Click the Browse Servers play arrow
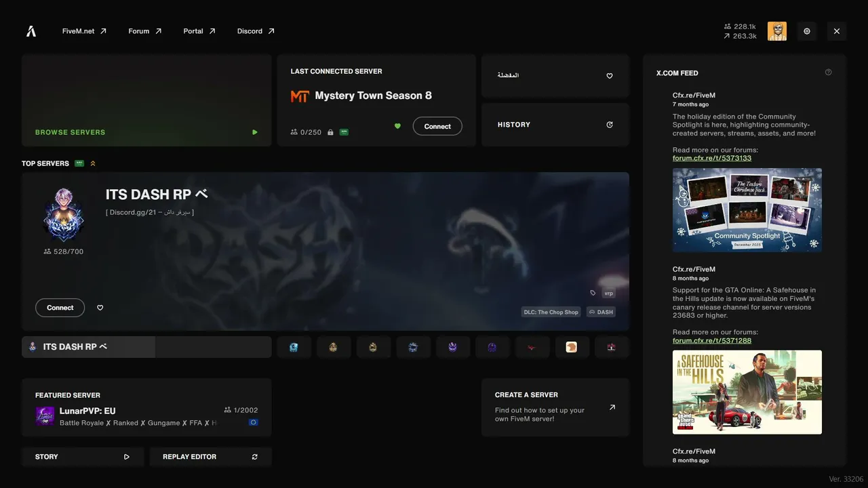The height and width of the screenshot is (488, 868). click(255, 132)
